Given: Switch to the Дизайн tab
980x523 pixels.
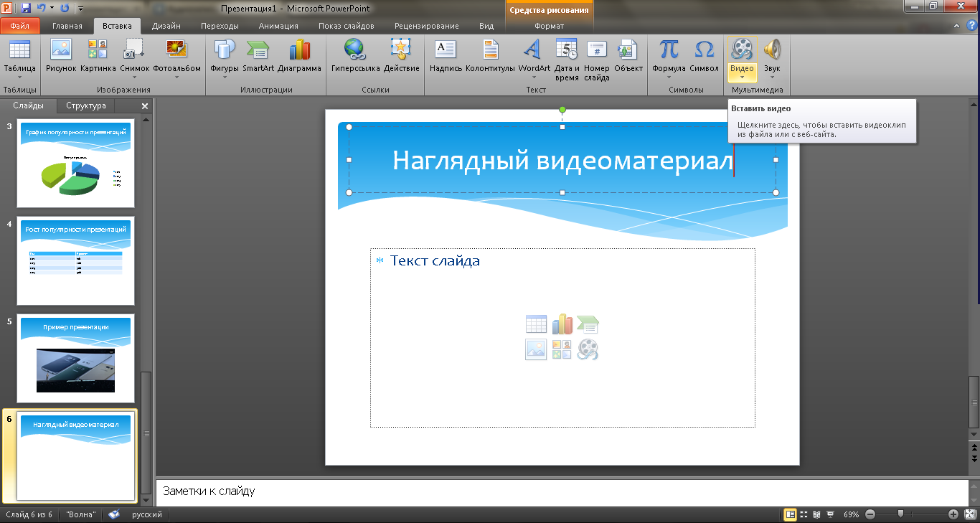Looking at the screenshot, I should [166, 26].
